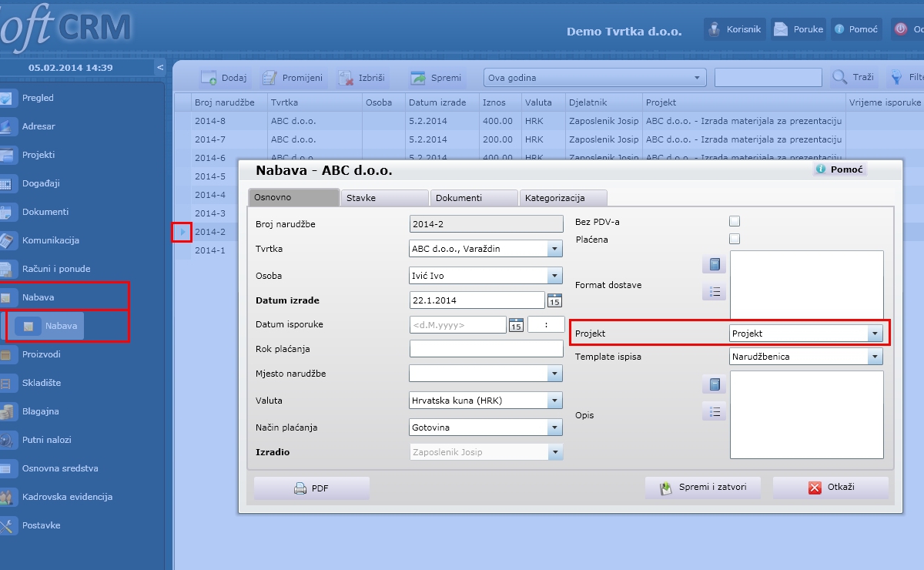Click the Format dostave text area

pyautogui.click(x=806, y=284)
